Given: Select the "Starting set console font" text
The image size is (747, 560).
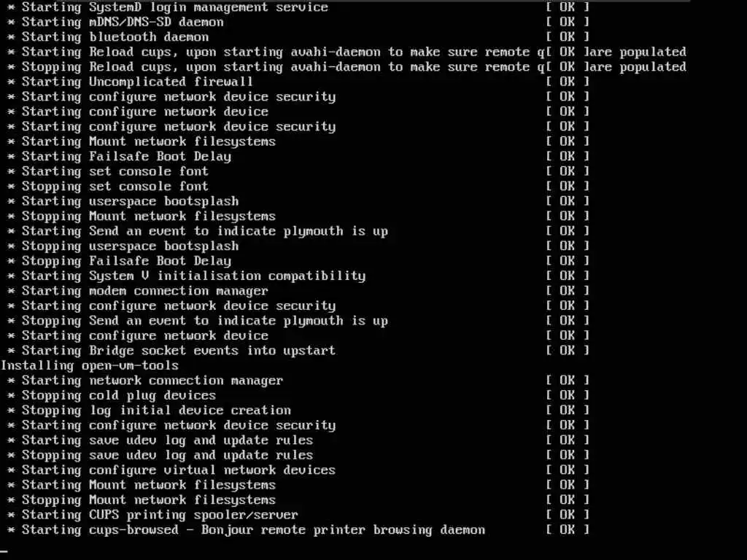Looking at the screenshot, I should 115,171.
